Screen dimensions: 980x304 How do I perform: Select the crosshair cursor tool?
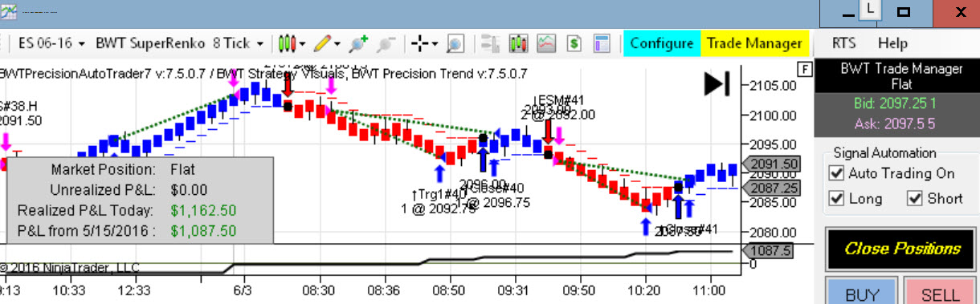419,43
